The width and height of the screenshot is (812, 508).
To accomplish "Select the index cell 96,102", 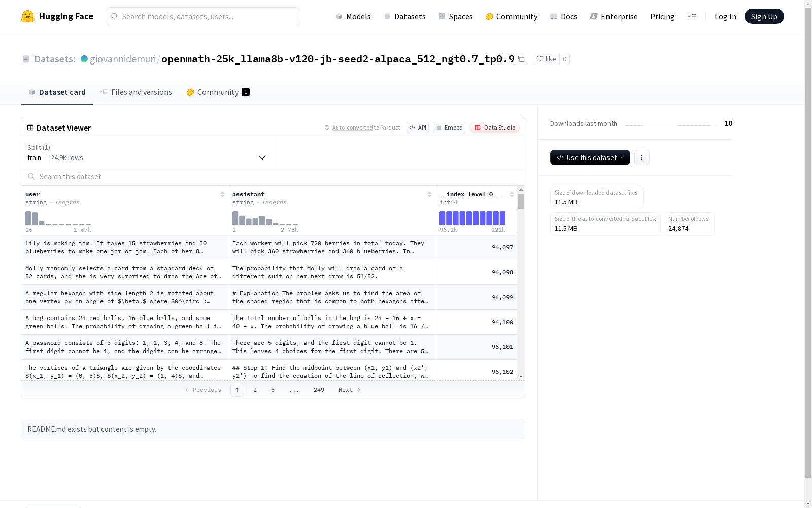I will (x=476, y=370).
